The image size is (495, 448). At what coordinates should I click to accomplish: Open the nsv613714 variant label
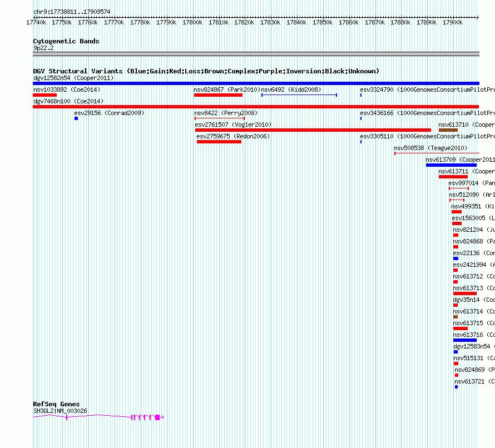point(474,311)
